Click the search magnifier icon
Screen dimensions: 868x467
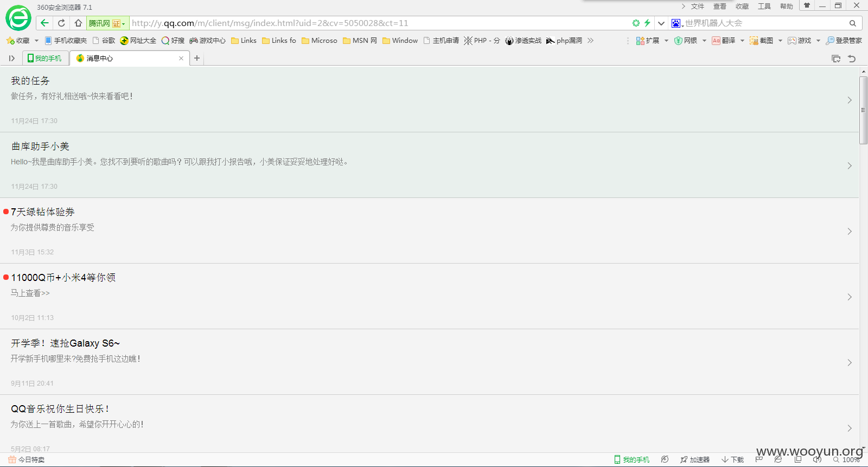point(853,23)
